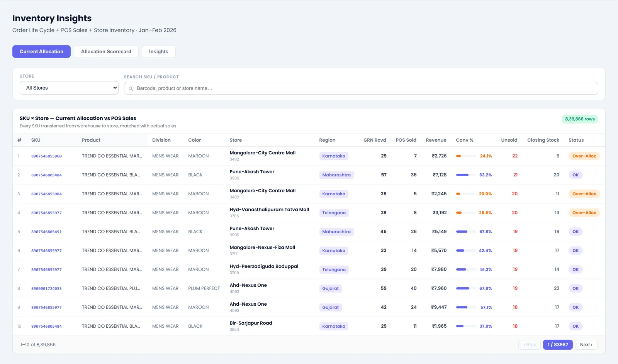Select Hyd-Peerzadiguda Boduppal store name
Viewport: 618px width, 364px height.
point(264,266)
